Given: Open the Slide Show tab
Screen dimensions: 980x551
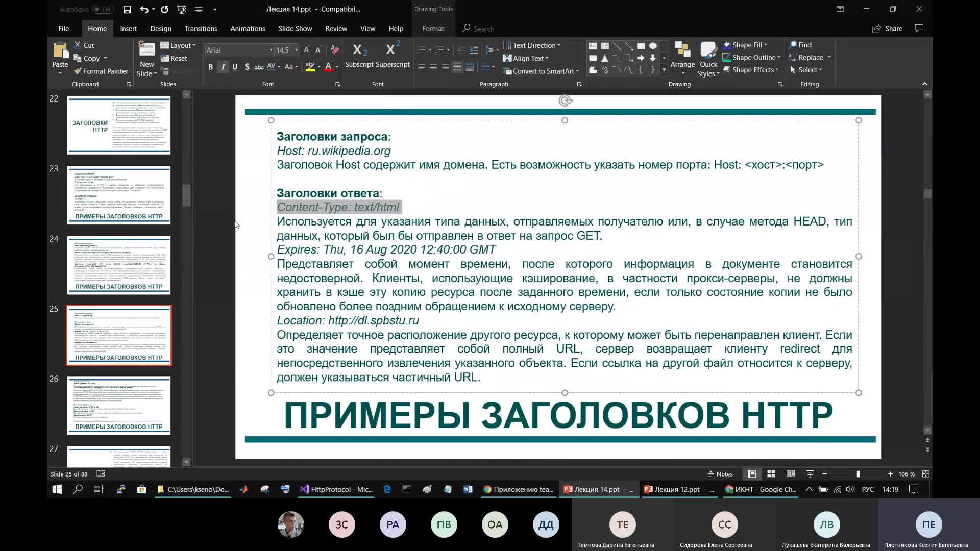Looking at the screenshot, I should pos(295,29).
